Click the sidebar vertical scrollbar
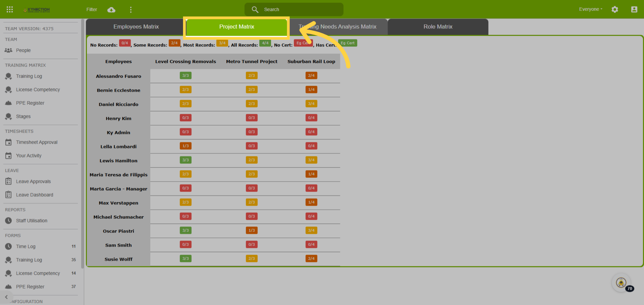The image size is (644, 305). 82,143
